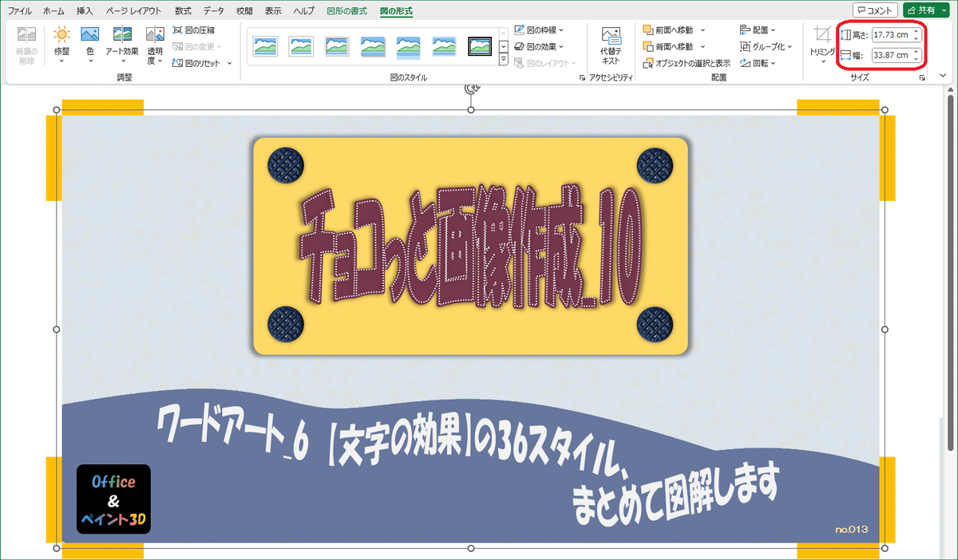Click the left-middle resize handle of picture

pyautogui.click(x=57, y=329)
